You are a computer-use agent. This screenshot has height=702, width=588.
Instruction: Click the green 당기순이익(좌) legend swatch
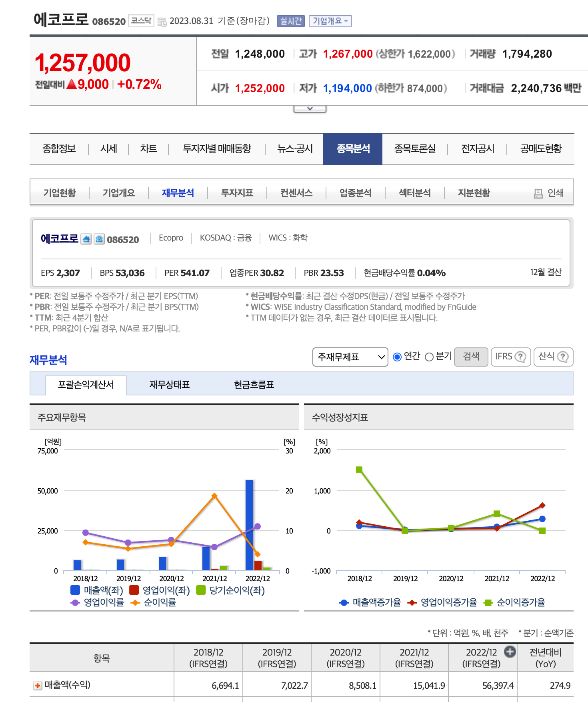201,590
